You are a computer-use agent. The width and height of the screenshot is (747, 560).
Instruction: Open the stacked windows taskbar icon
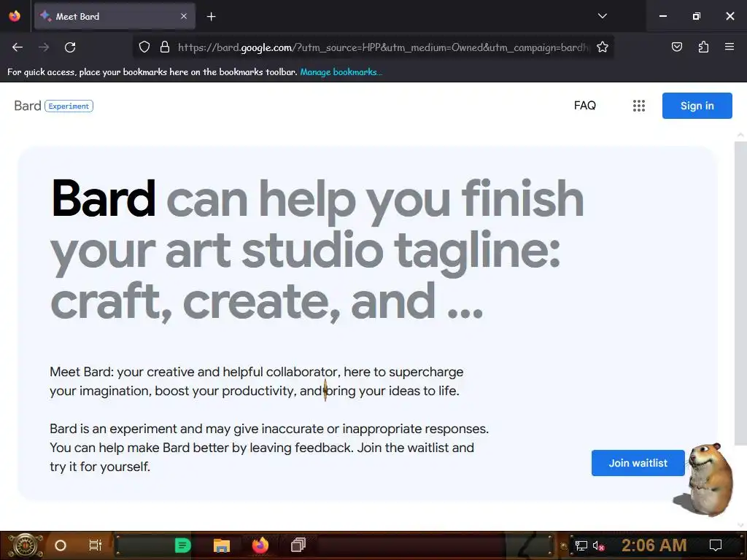pyautogui.click(x=298, y=545)
